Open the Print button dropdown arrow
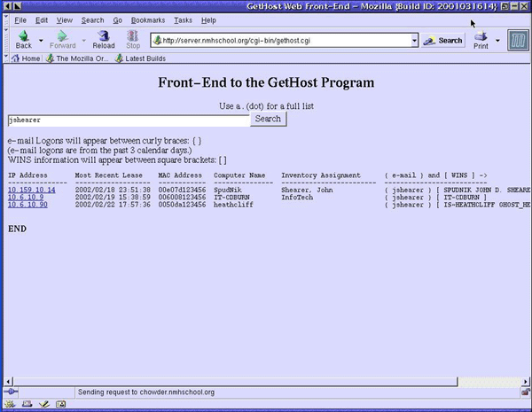This screenshot has width=532, height=412. point(497,41)
